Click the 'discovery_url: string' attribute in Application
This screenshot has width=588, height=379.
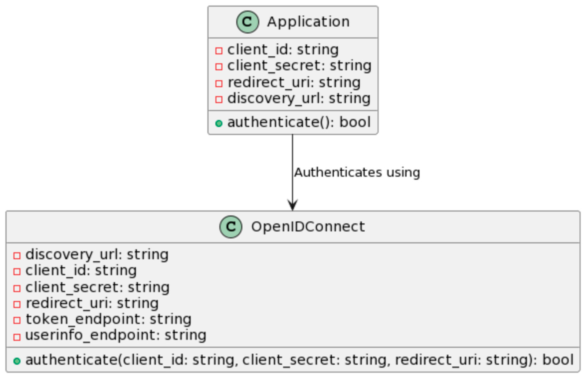click(299, 99)
